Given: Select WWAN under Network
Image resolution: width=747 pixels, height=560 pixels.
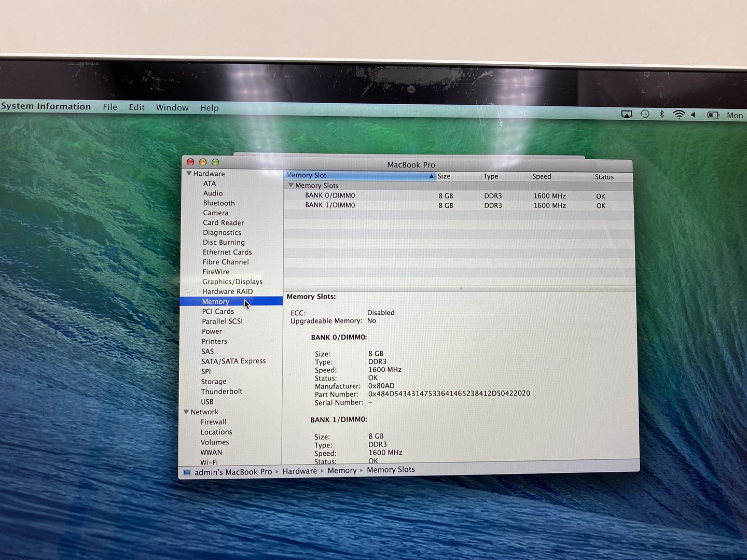Looking at the screenshot, I should [x=211, y=453].
